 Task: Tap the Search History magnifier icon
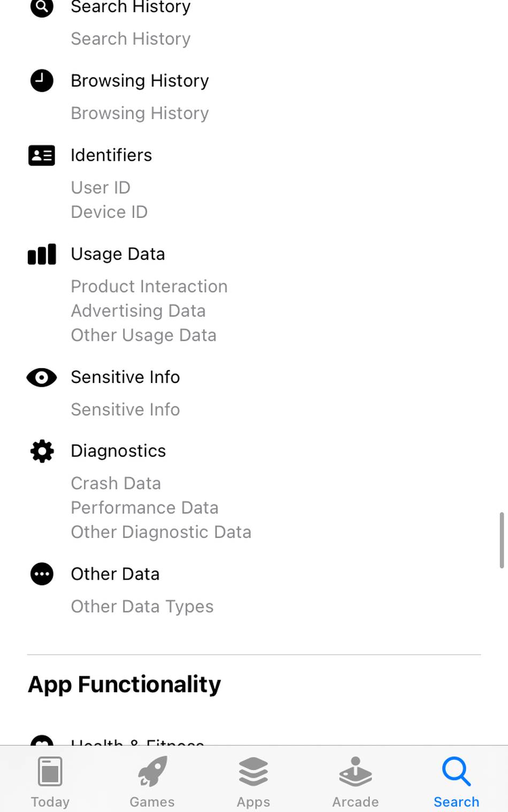(x=42, y=7)
